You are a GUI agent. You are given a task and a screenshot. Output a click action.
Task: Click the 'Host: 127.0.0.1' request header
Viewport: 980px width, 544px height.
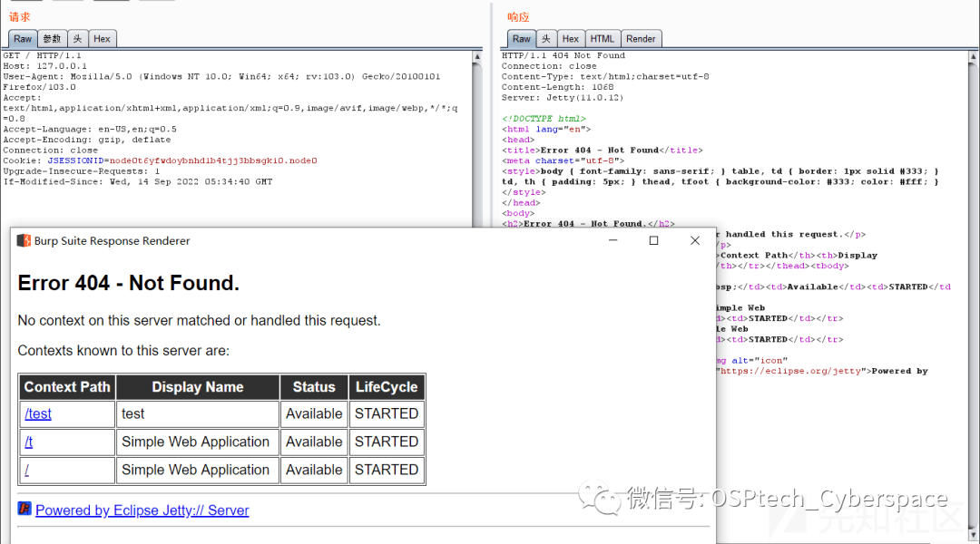click(45, 66)
